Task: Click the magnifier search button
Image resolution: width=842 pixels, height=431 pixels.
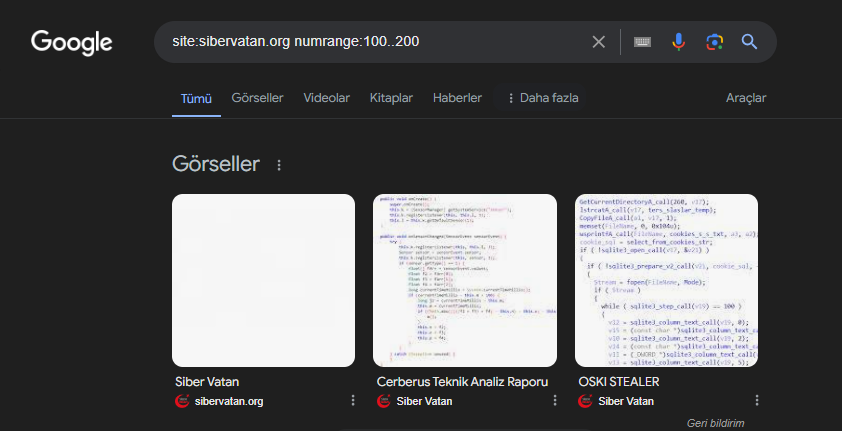Action: [749, 42]
